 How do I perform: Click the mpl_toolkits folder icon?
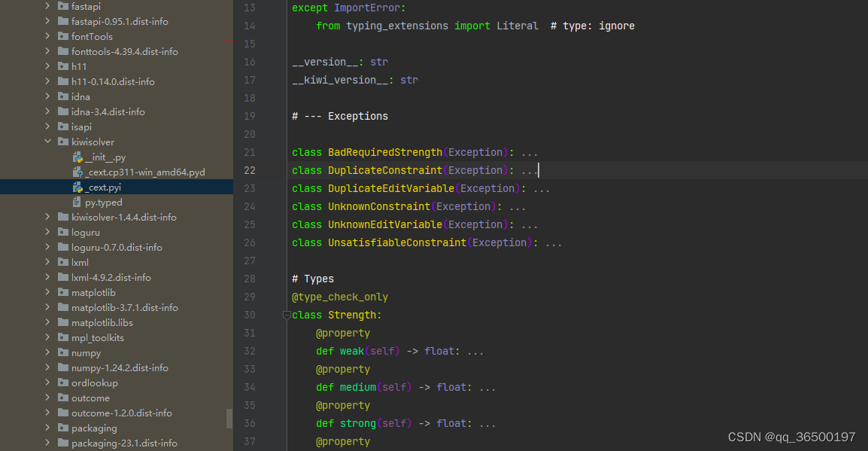63,337
